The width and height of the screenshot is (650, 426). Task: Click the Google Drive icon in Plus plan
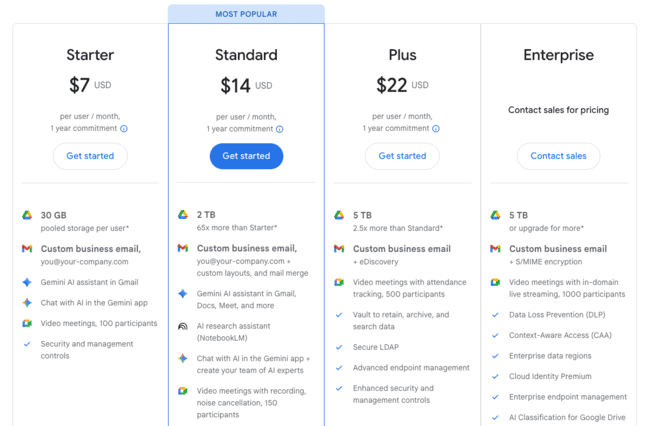pos(339,215)
